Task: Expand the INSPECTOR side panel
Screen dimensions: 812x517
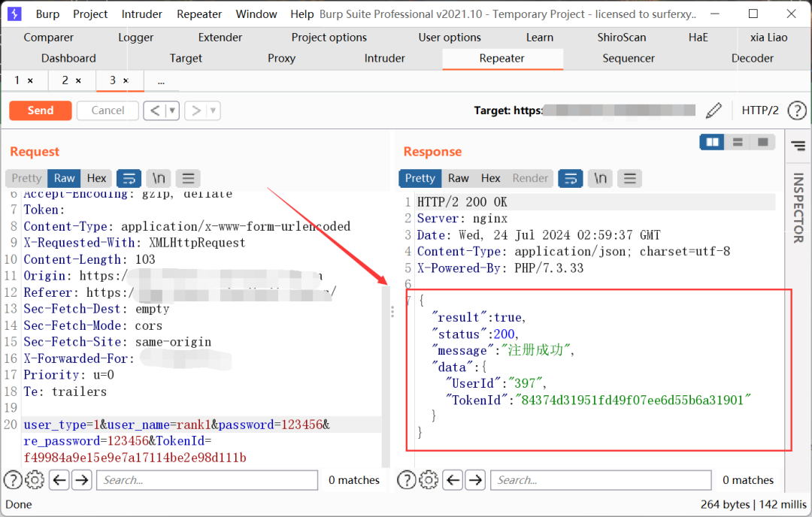Action: point(798,207)
